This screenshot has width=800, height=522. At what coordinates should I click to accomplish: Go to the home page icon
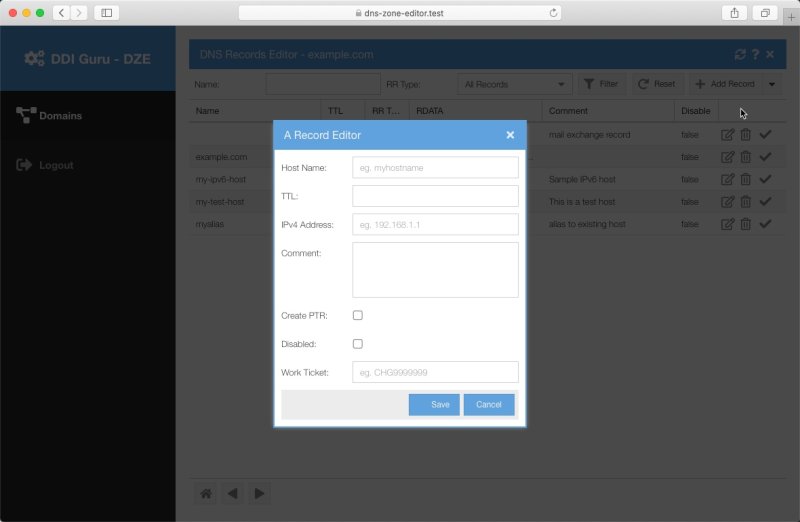point(205,493)
